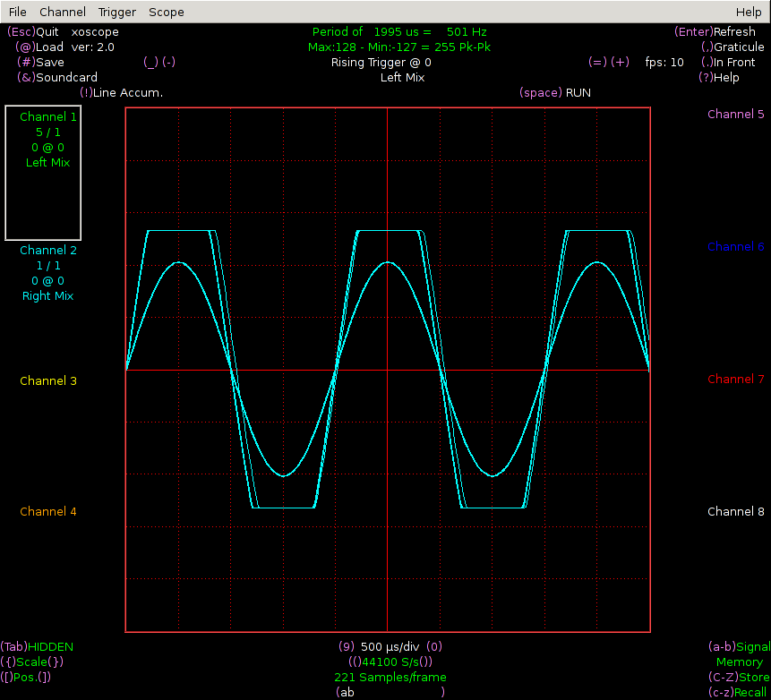Click the (Esc) Quit button
The image size is (771, 700).
tap(32, 32)
